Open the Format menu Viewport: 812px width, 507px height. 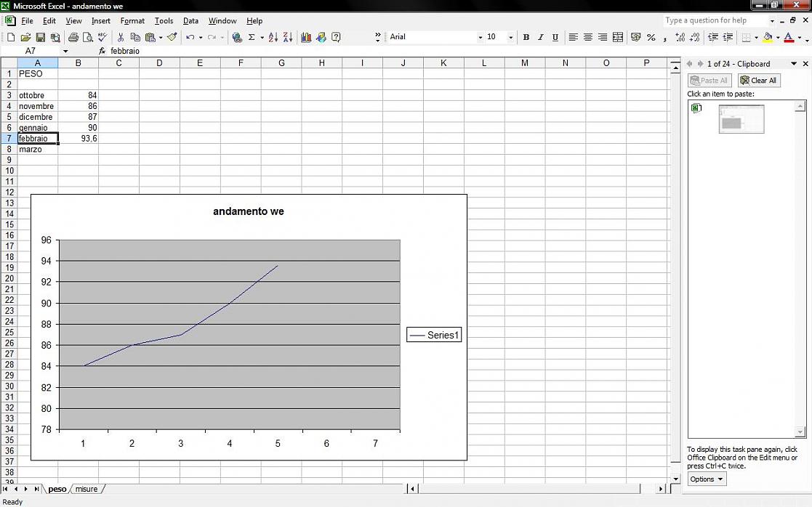[132, 20]
